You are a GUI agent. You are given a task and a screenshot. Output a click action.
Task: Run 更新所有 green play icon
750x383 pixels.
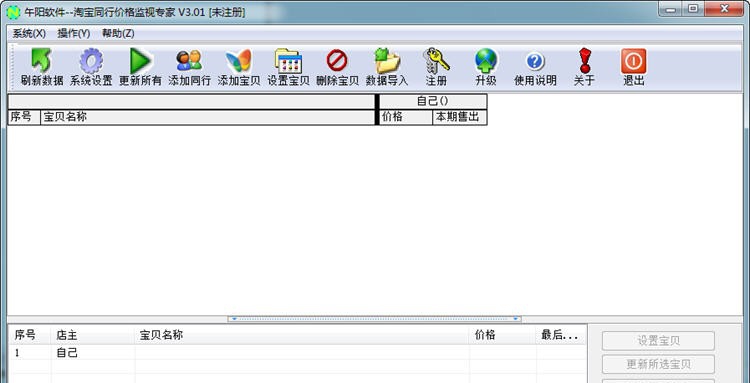click(140, 61)
